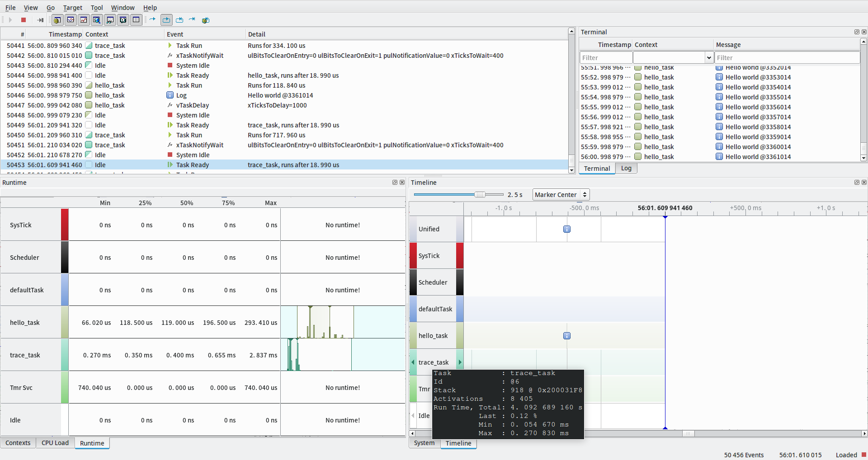Open the book documentation view icon

123,20
